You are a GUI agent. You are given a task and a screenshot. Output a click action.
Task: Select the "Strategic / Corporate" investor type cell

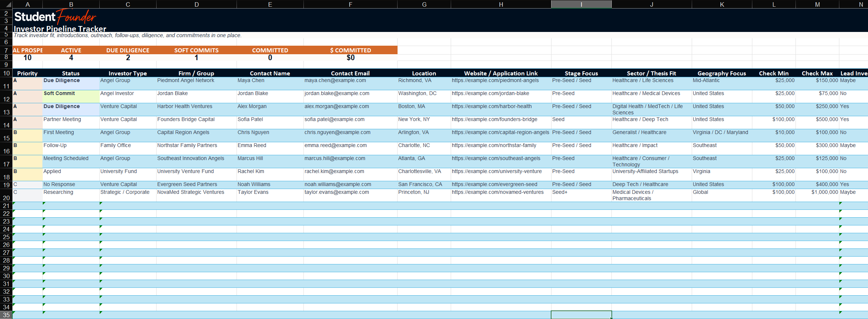[128, 195]
